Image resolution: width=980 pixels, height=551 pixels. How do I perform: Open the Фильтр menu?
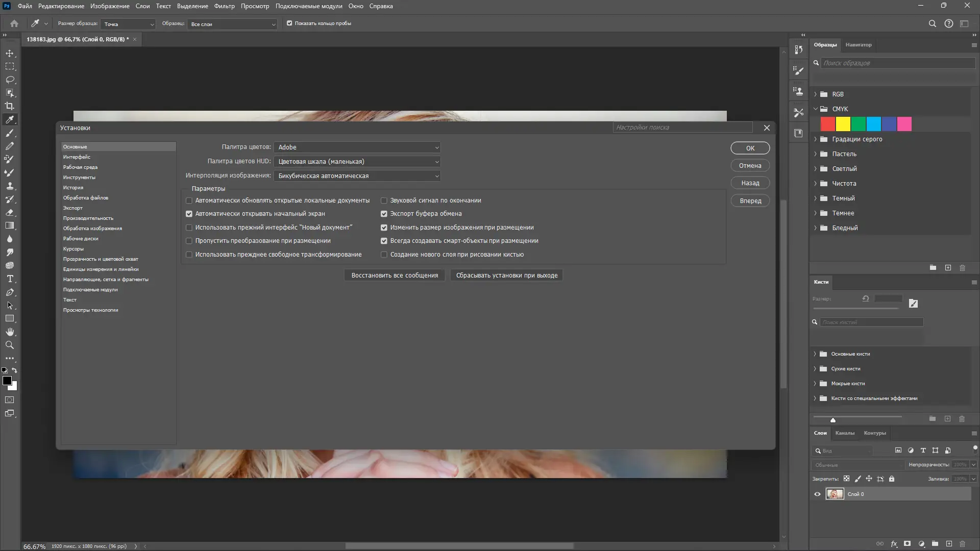[x=224, y=6]
